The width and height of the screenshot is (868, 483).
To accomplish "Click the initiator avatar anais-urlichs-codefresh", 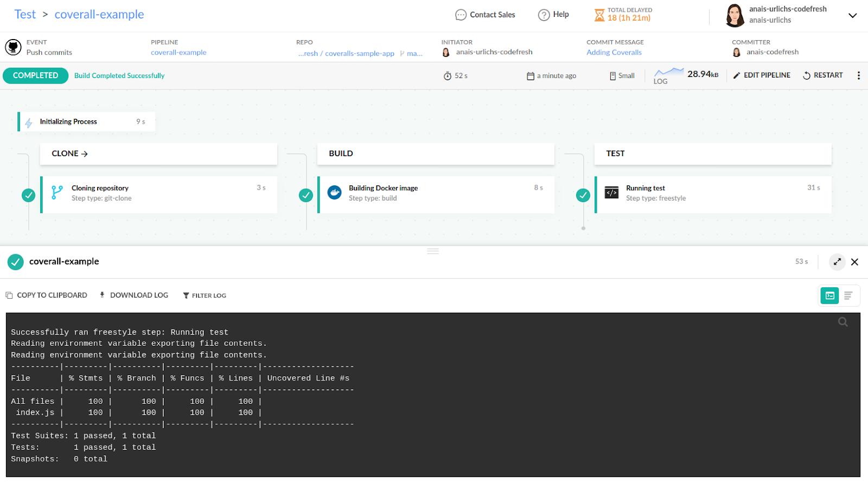I will [x=446, y=52].
